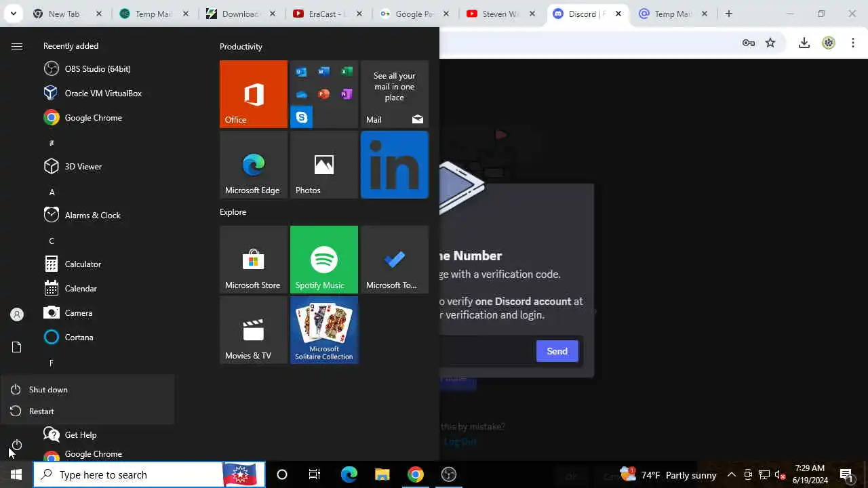Jump to the letter C section header

[x=52, y=241]
